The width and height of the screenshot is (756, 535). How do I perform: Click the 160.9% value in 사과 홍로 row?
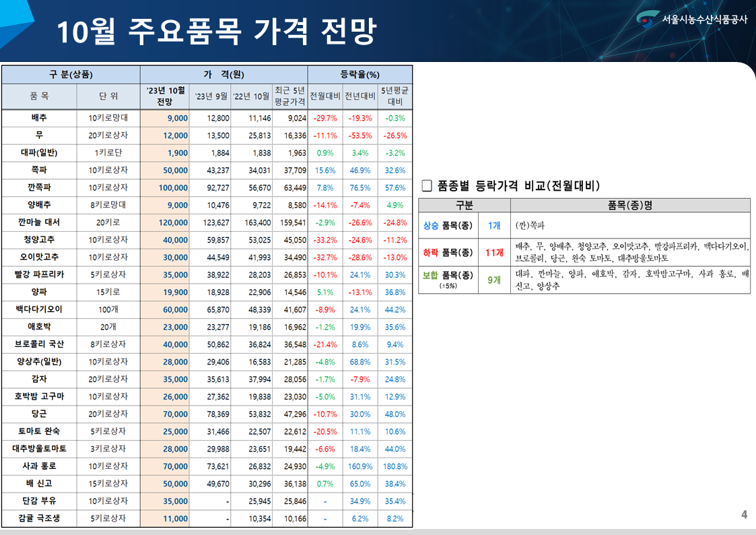pos(360,466)
